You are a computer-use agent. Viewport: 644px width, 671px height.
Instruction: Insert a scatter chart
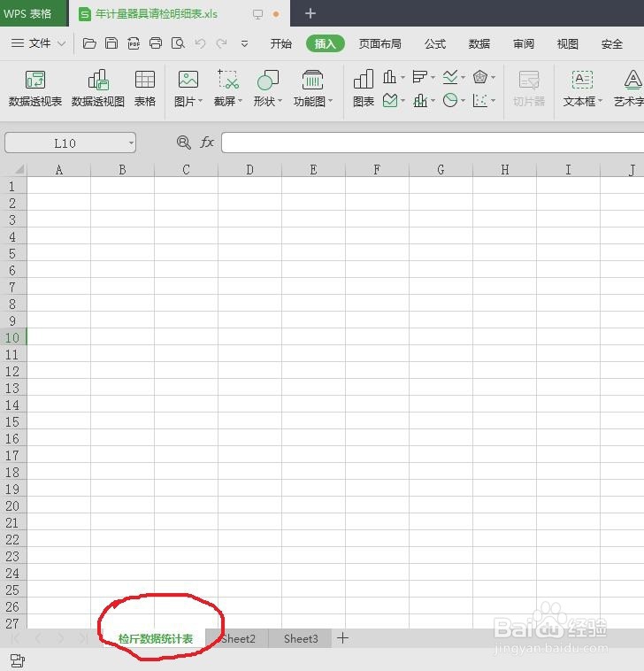point(480,101)
